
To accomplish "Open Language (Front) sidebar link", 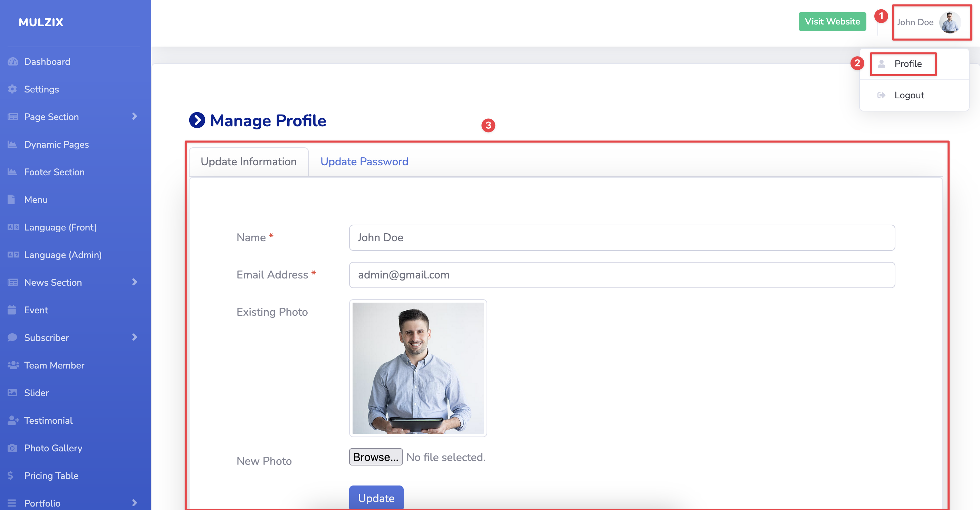I will [x=60, y=227].
